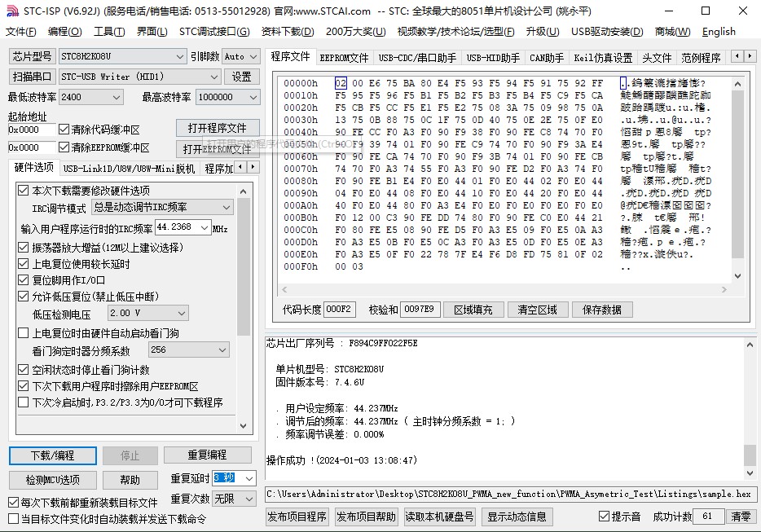Screen dimensions: 761x532
Task: Open the 重复延时 3秒 dropdown
Action: [249, 478]
